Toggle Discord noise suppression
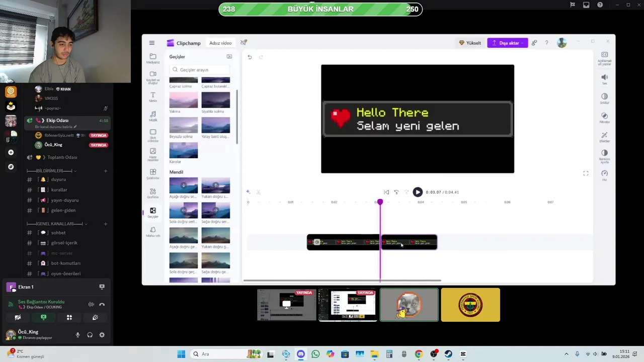 click(x=91, y=304)
